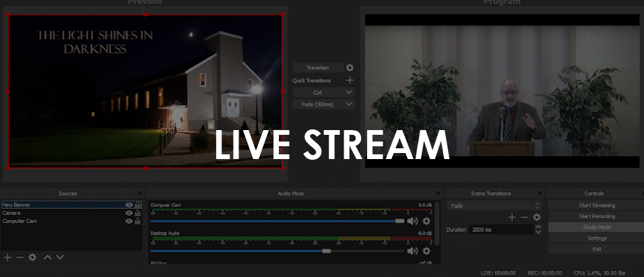Click Start Streaming

click(597, 206)
